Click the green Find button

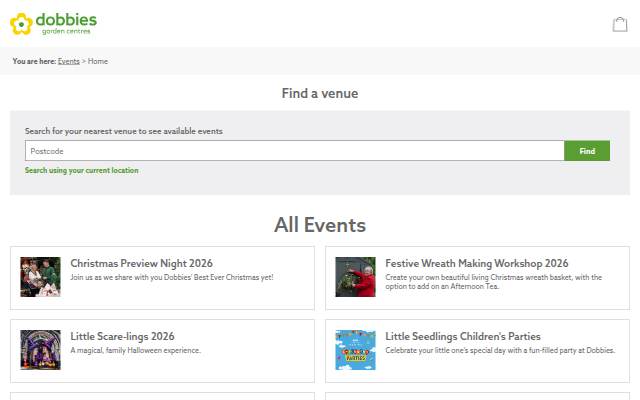[587, 151]
